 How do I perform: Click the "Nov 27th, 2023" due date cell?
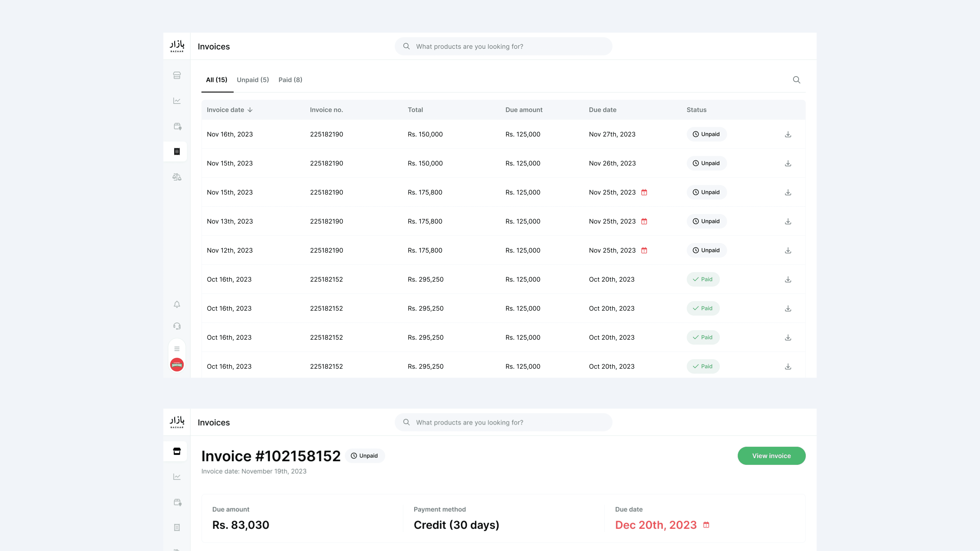pyautogui.click(x=612, y=134)
